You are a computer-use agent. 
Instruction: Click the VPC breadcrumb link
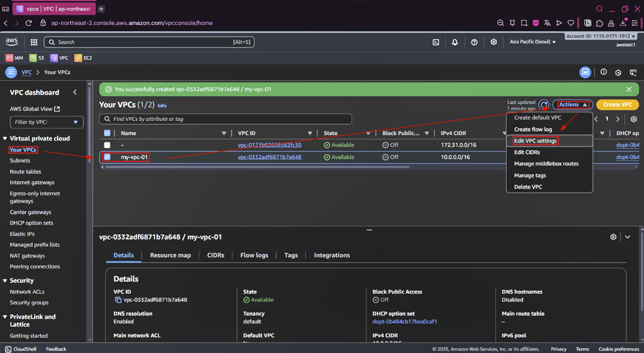26,72
